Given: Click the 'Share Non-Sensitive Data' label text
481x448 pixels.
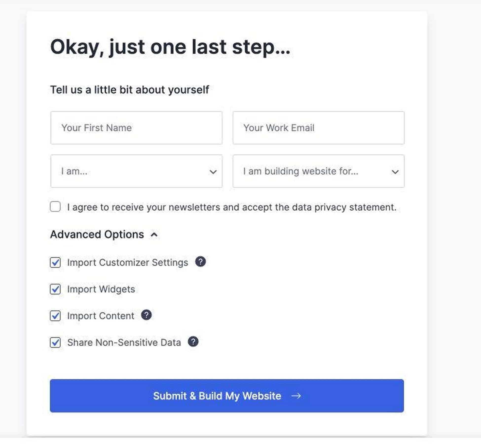Looking at the screenshot, I should click(124, 342).
